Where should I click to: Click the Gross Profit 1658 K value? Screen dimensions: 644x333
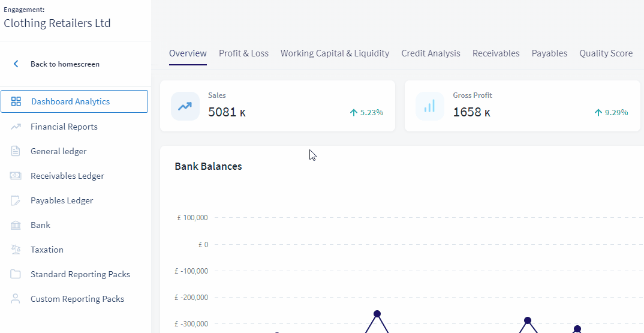click(471, 112)
